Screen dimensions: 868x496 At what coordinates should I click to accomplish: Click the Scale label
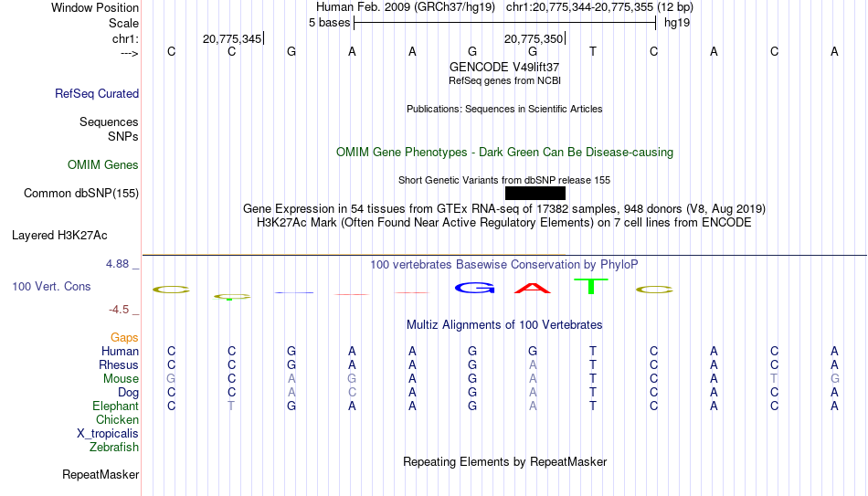pyautogui.click(x=124, y=23)
